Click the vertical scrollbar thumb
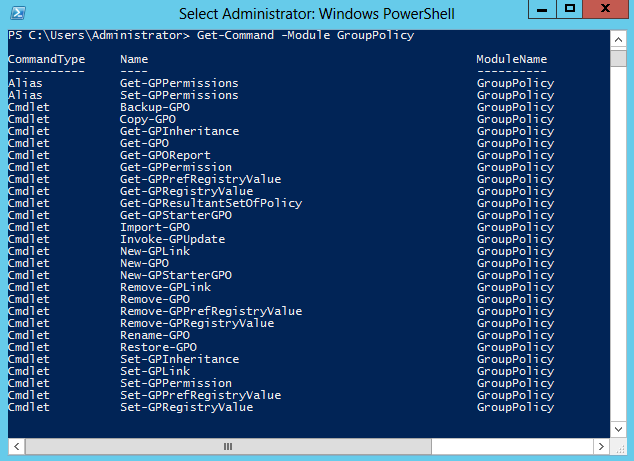The width and height of the screenshot is (634, 461). pyautogui.click(x=618, y=57)
